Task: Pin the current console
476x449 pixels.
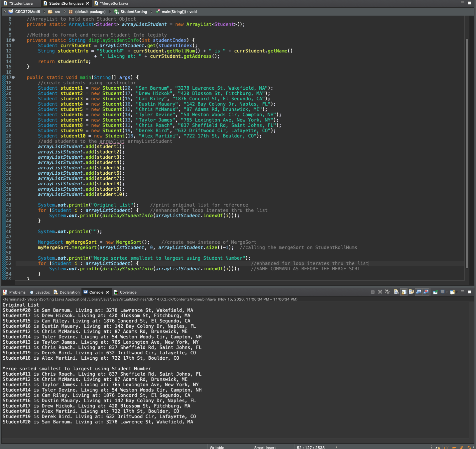Action: [x=435, y=292]
